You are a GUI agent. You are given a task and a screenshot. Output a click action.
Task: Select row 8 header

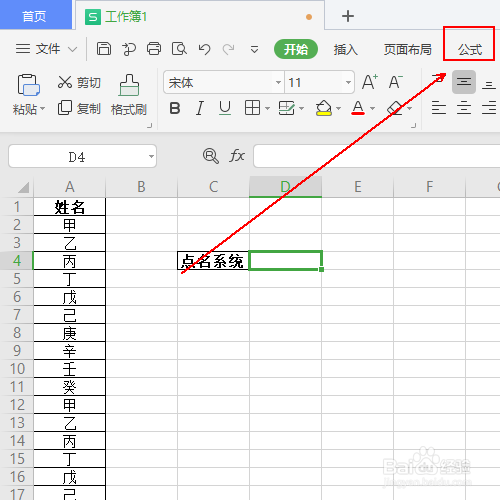point(17,332)
